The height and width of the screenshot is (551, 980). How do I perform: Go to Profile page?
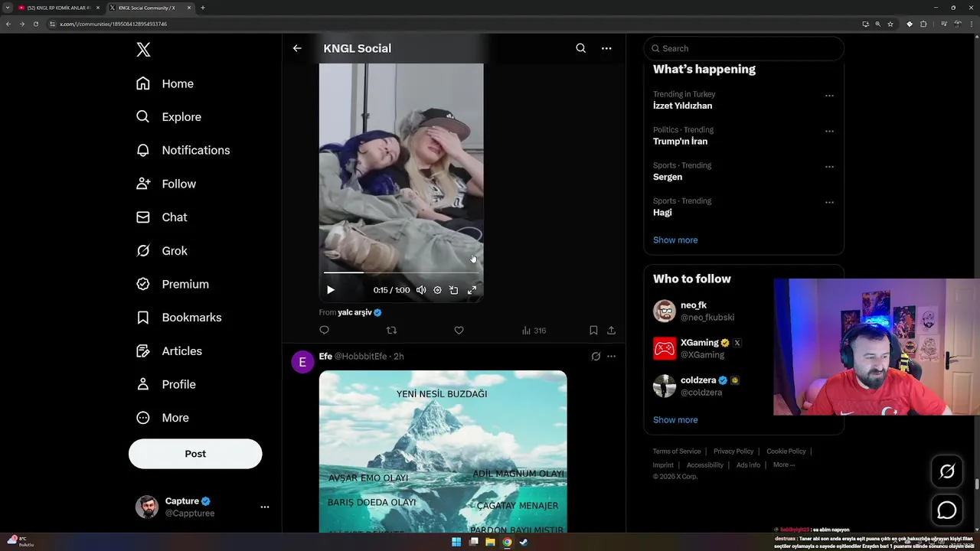165,384
